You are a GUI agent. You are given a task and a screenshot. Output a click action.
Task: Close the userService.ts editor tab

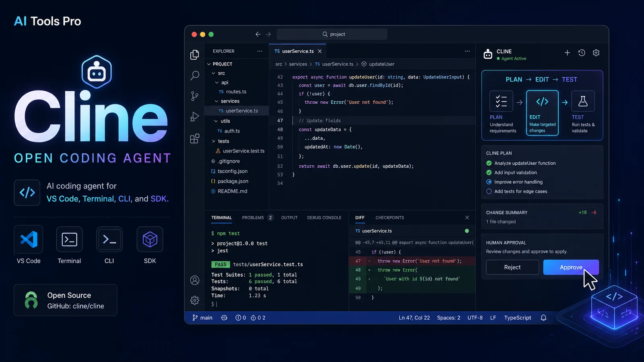[320, 51]
